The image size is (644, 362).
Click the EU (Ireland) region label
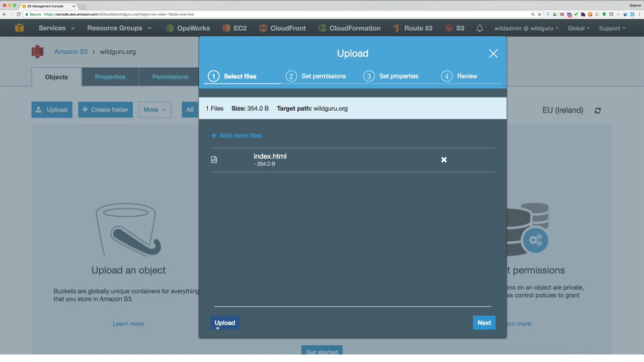[562, 110]
